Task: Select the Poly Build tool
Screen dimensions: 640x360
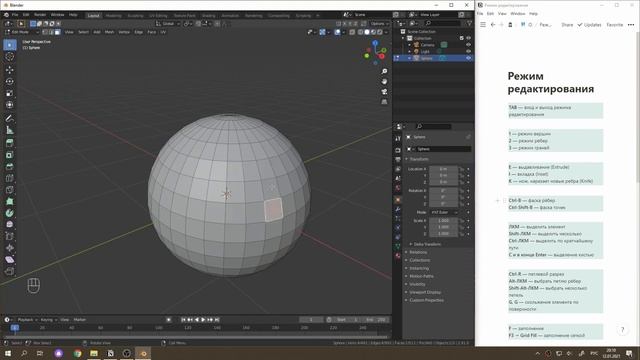Action: tap(10, 201)
